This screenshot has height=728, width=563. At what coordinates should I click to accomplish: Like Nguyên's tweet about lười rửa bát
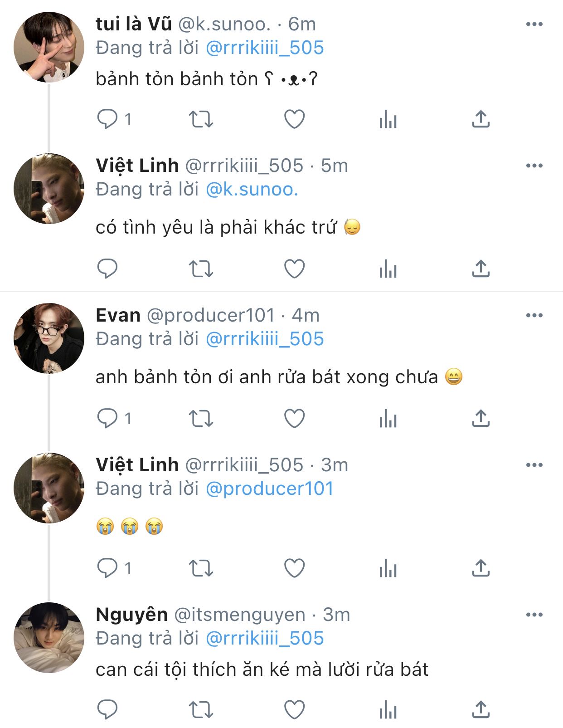294,710
